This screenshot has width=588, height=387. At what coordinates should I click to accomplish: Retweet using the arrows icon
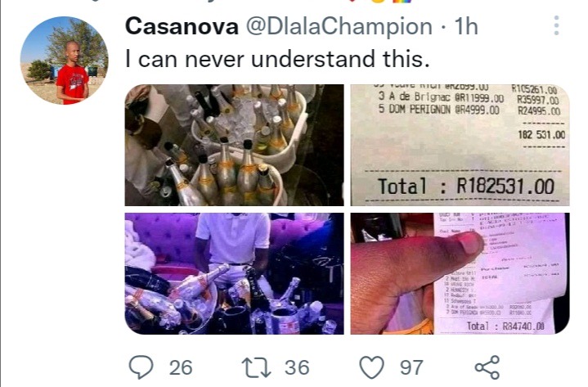(256, 367)
